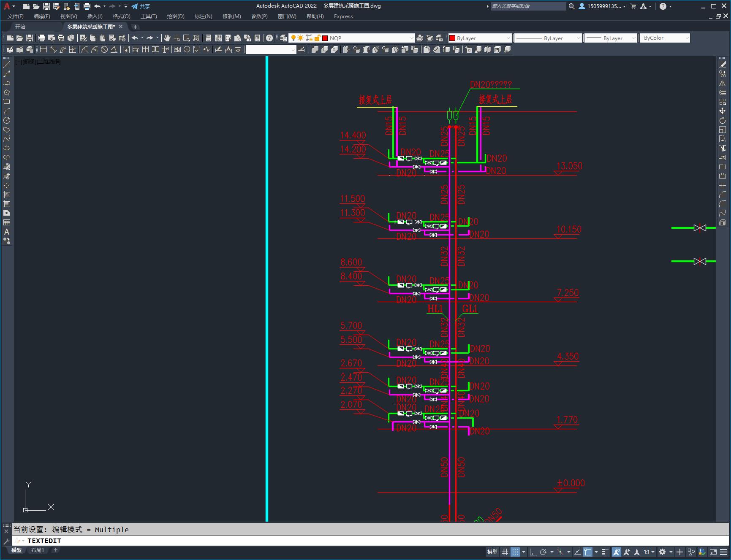Insert a Table from Draw toolbar
This screenshot has height=560, width=731.
tap(7, 222)
